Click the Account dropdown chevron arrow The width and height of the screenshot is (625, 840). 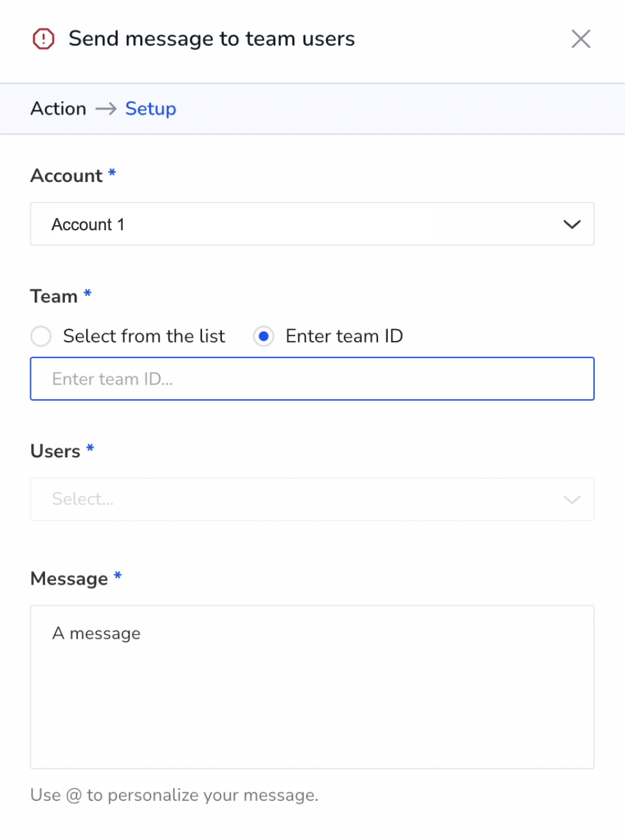[x=572, y=224]
